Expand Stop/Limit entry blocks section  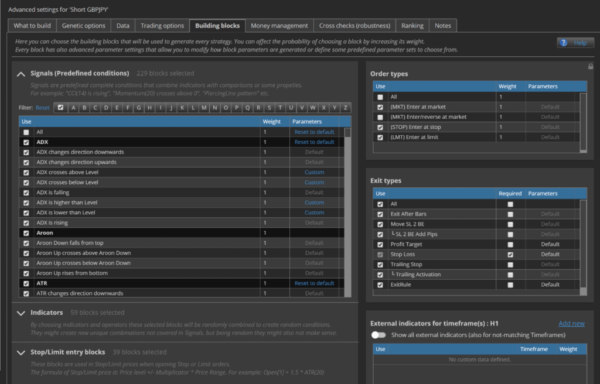21,353
